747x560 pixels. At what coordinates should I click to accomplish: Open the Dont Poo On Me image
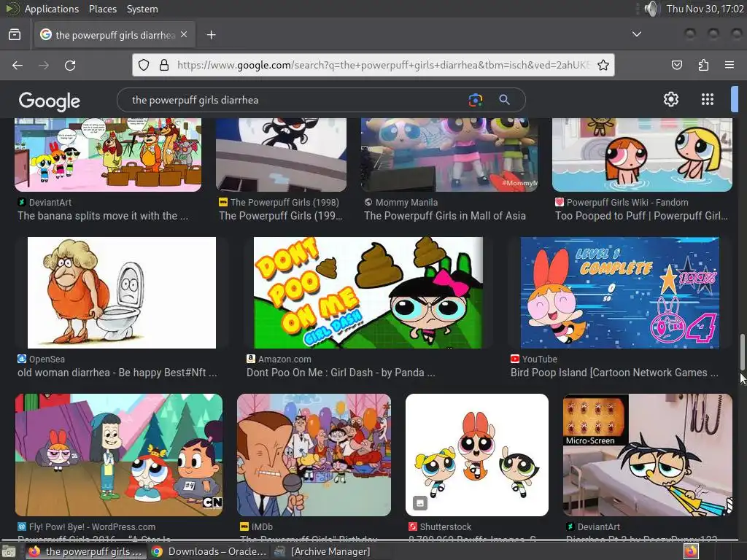(x=368, y=293)
